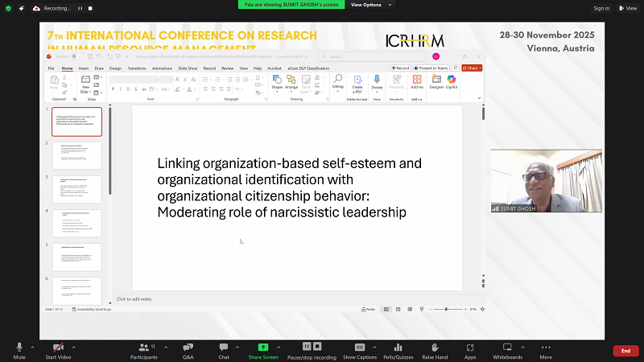Open the Designer pane
The height and width of the screenshot is (362, 644).
436,82
